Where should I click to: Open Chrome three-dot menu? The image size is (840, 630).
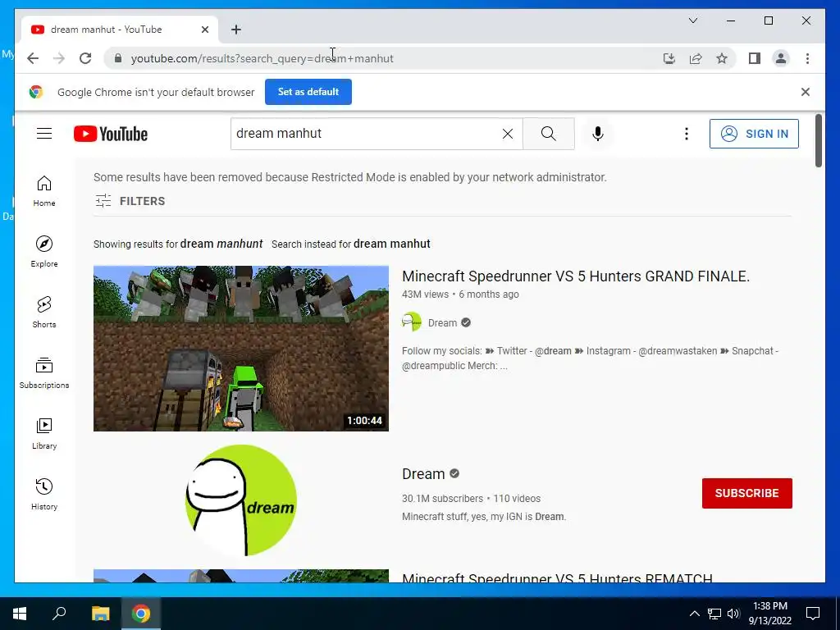[x=807, y=58]
